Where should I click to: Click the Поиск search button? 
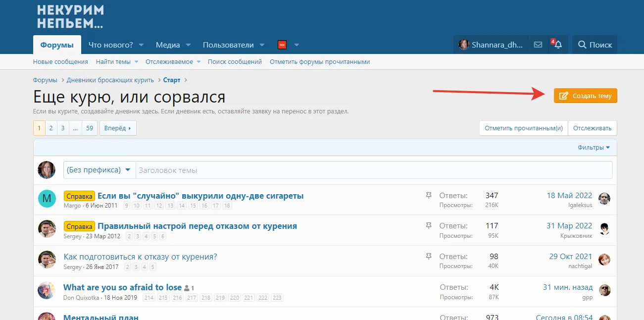tap(594, 45)
